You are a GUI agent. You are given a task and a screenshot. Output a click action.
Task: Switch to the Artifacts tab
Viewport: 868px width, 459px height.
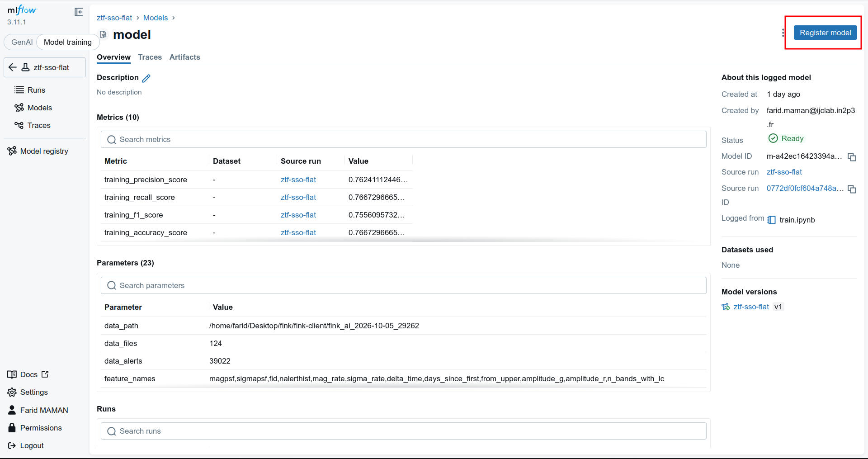(x=184, y=57)
